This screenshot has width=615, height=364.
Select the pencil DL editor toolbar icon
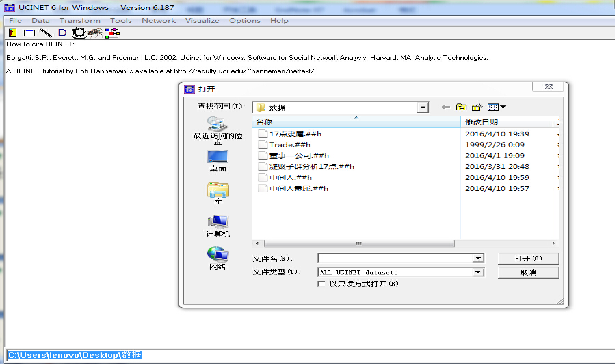46,33
